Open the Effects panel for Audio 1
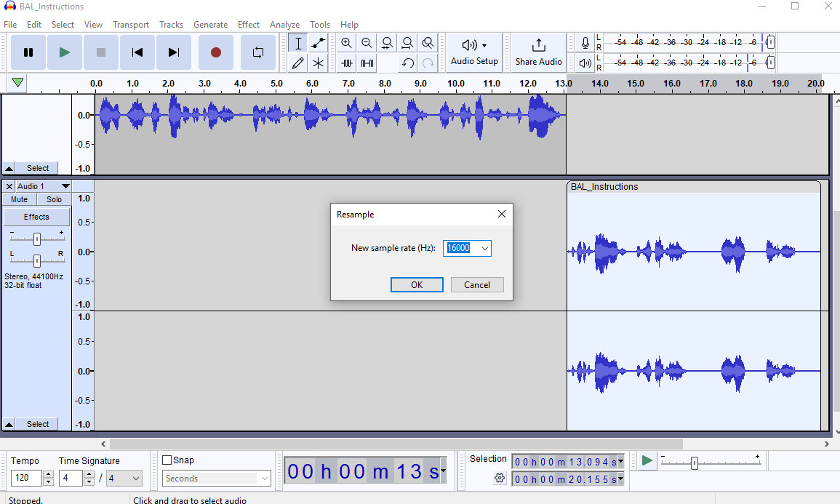The width and height of the screenshot is (840, 504). click(x=36, y=216)
